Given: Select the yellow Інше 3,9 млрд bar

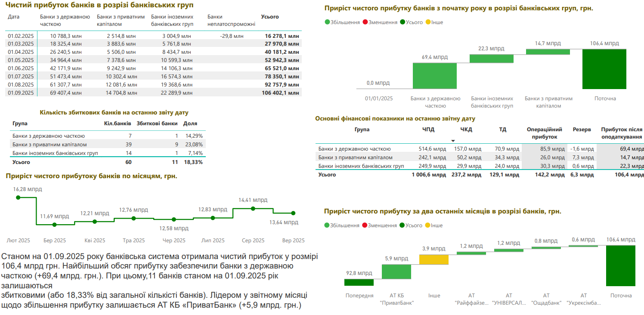Looking at the screenshot, I should (434, 259).
